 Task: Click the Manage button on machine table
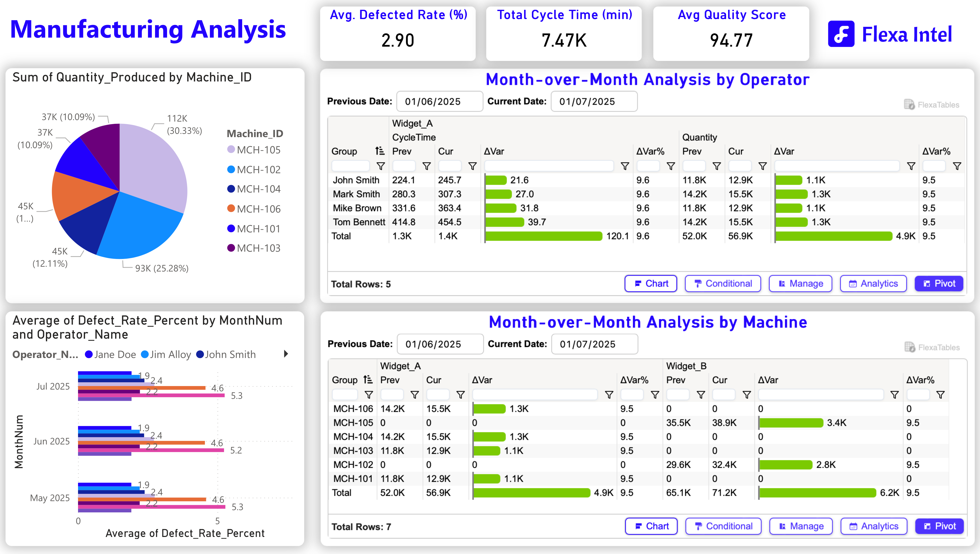pos(801,526)
